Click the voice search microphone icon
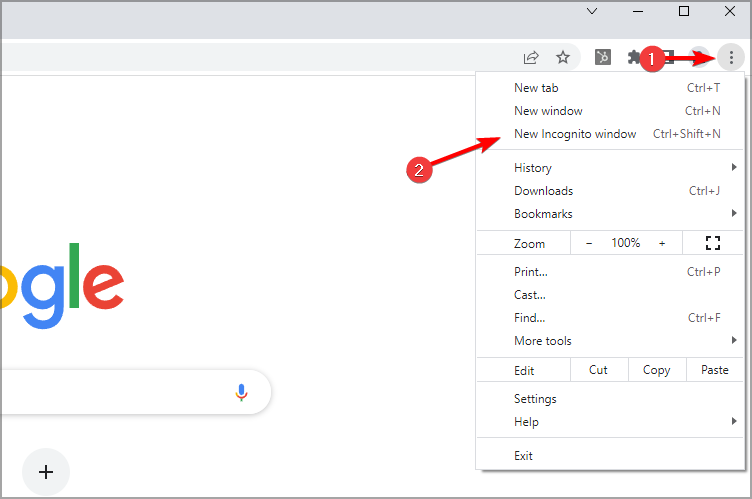Viewport: 752px width, 499px height. pyautogui.click(x=241, y=393)
